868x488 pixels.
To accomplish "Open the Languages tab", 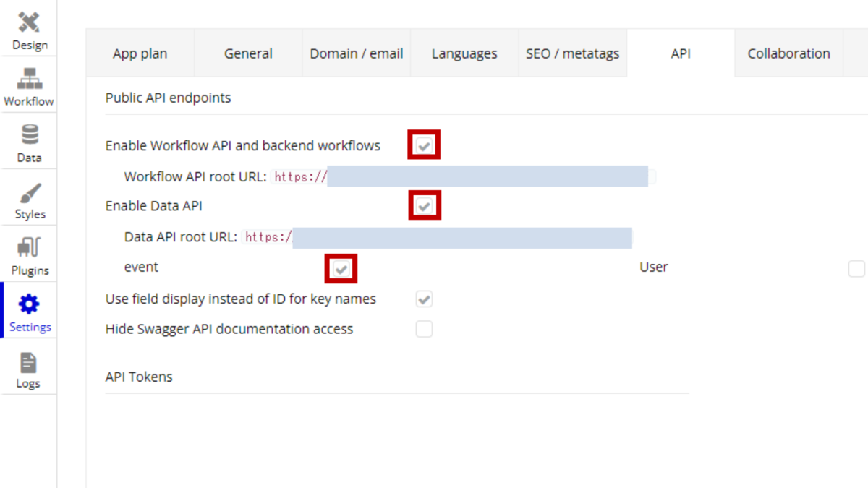I will tap(464, 53).
